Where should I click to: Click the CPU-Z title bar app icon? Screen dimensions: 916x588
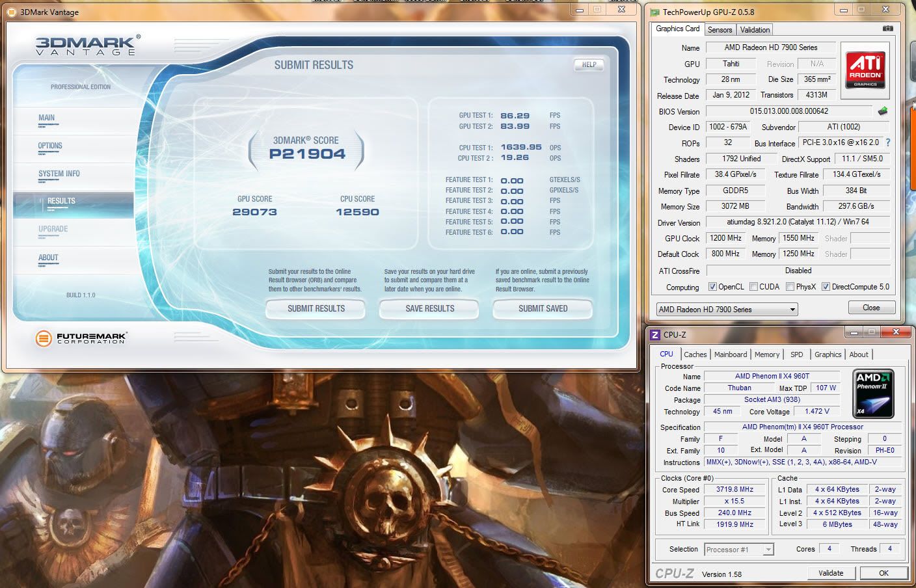coord(655,335)
